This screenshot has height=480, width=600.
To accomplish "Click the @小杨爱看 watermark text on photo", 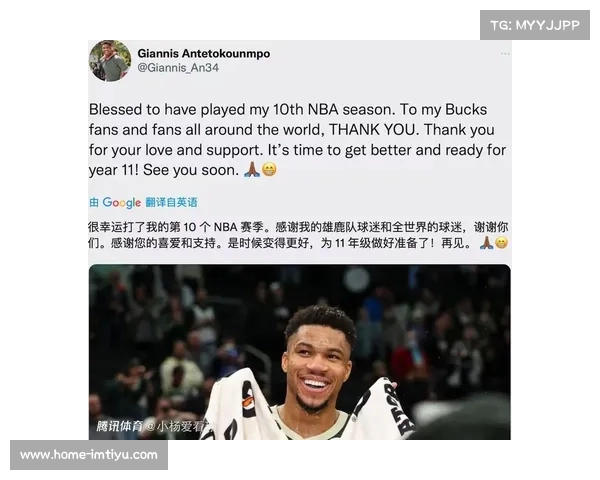I will coord(181,426).
